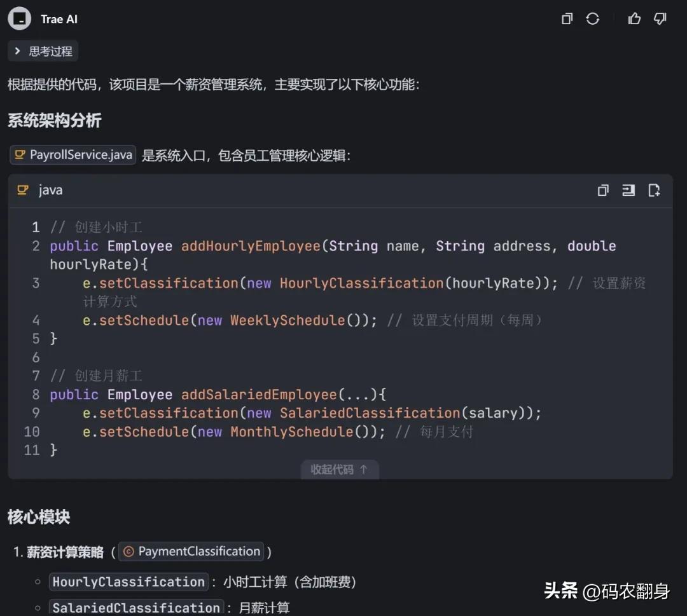This screenshot has height=616, width=687.
Task: Select the HourlyClassification code chip
Action: coord(128,581)
